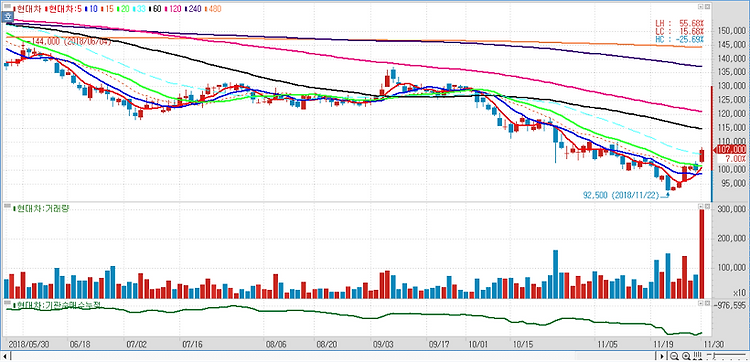This screenshot has height=362, width=750.
Task: Click the 7.00% change value
Action: coord(735,158)
